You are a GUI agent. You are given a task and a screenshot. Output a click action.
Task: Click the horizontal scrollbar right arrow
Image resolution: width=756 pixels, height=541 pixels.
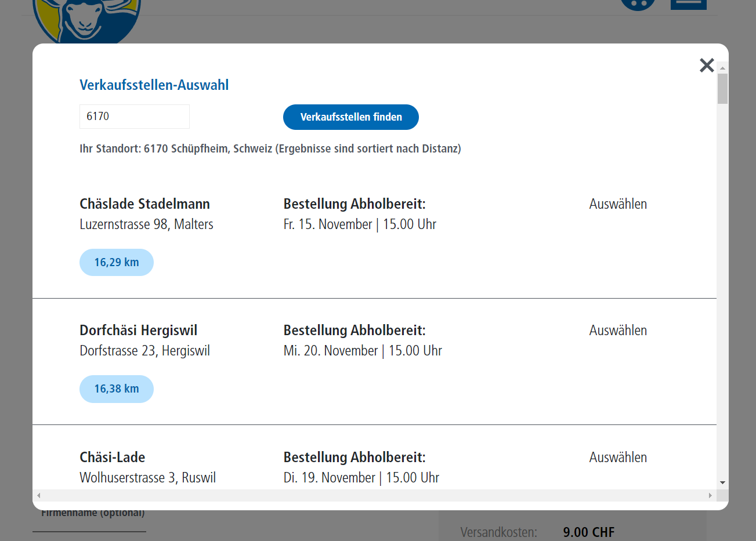(710, 495)
